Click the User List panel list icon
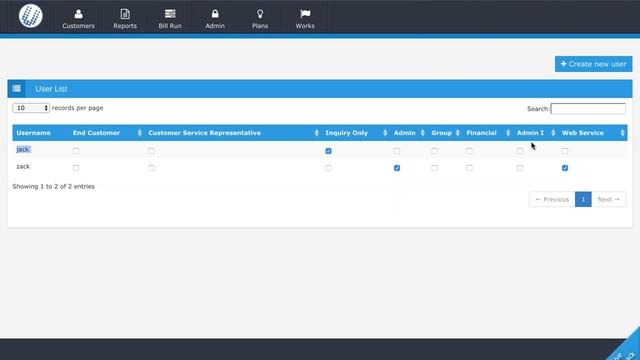This screenshot has height=360, width=640. point(16,89)
